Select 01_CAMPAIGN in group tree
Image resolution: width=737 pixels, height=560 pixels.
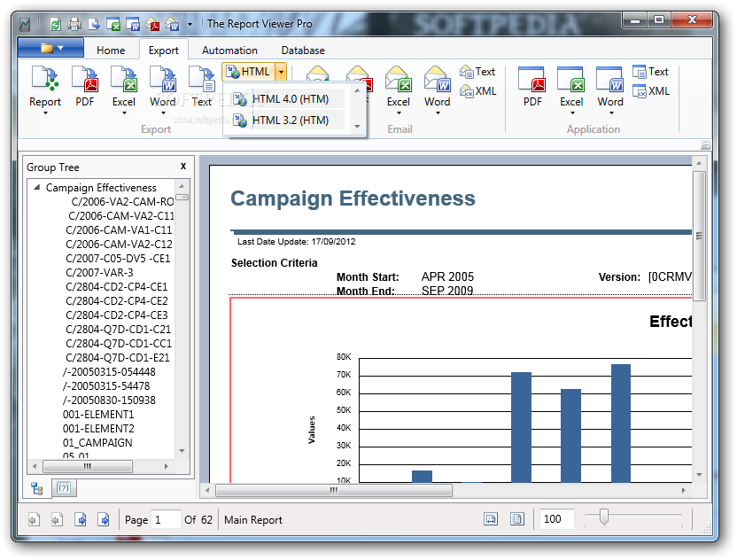coord(97,442)
